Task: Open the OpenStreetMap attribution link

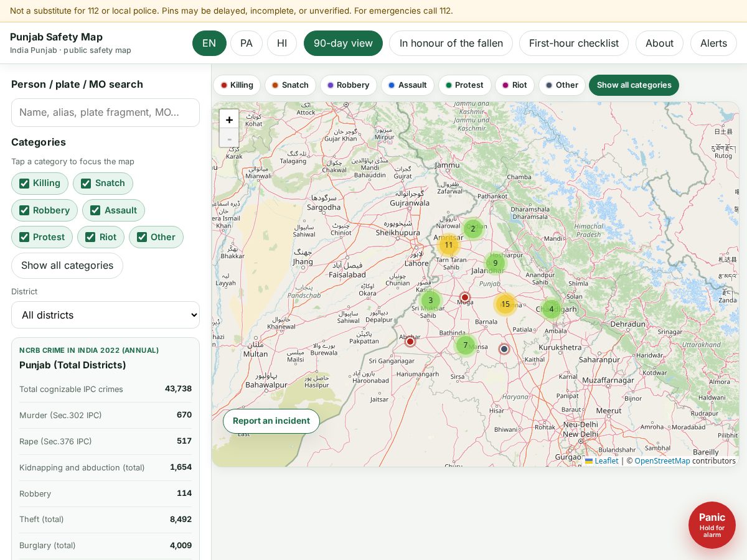Action: [x=662, y=461]
